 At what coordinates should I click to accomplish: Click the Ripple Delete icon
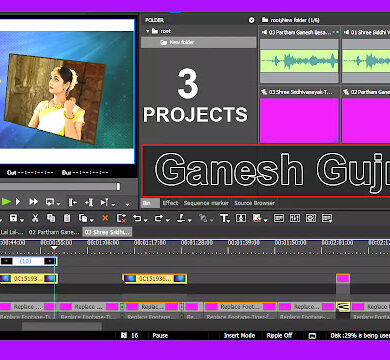(x=121, y=218)
